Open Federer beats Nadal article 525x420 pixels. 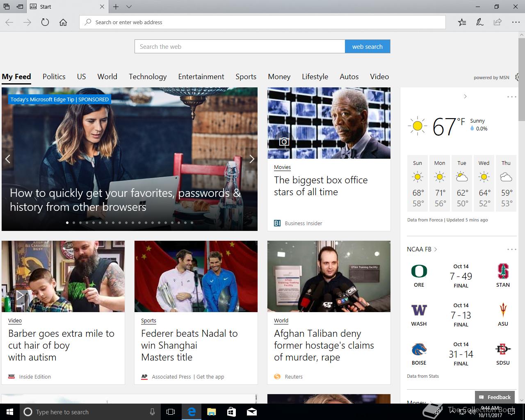click(x=189, y=345)
